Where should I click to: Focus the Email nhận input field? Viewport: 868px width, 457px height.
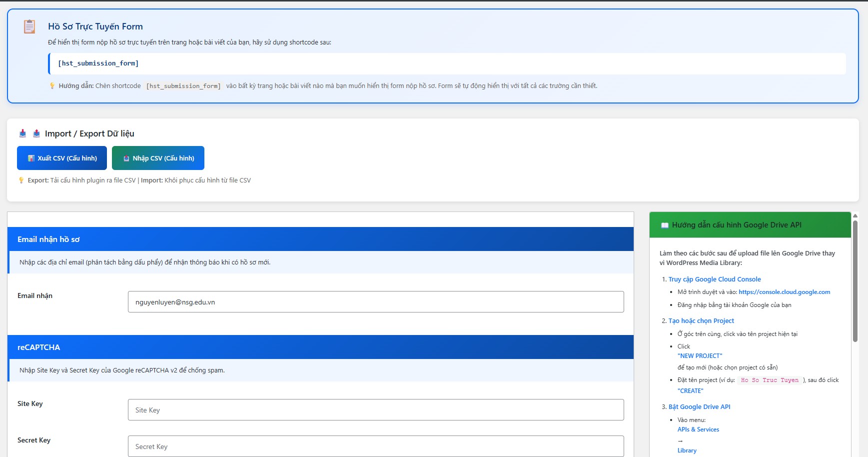[375, 302]
